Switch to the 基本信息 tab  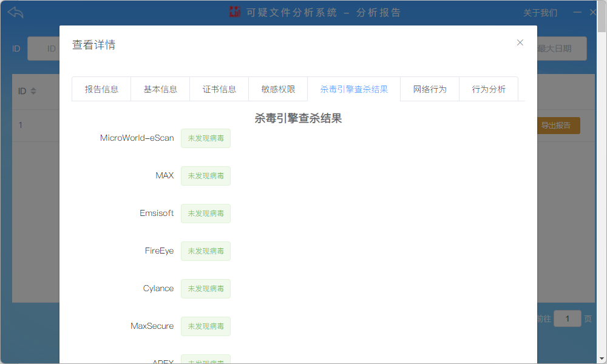[x=160, y=89]
